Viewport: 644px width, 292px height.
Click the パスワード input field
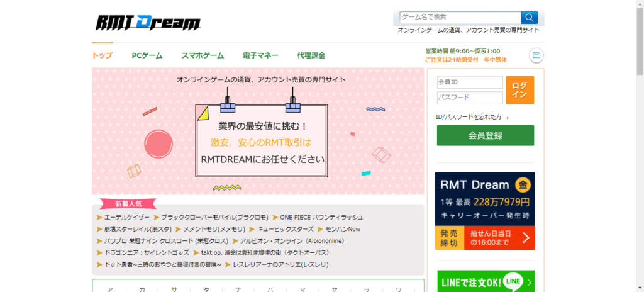470,98
